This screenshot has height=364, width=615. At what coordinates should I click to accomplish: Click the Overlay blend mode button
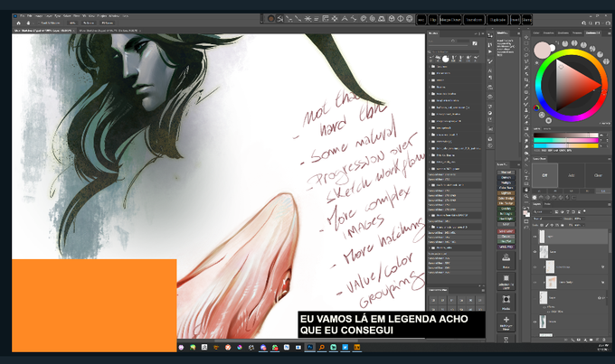506,209
